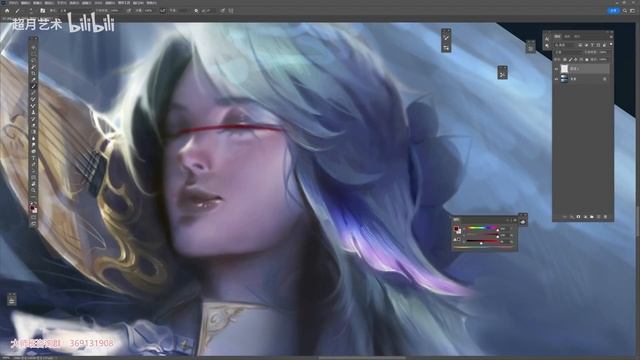Delete layer trash icon at Layers bottom
The width and height of the screenshot is (640, 360).
point(605,217)
